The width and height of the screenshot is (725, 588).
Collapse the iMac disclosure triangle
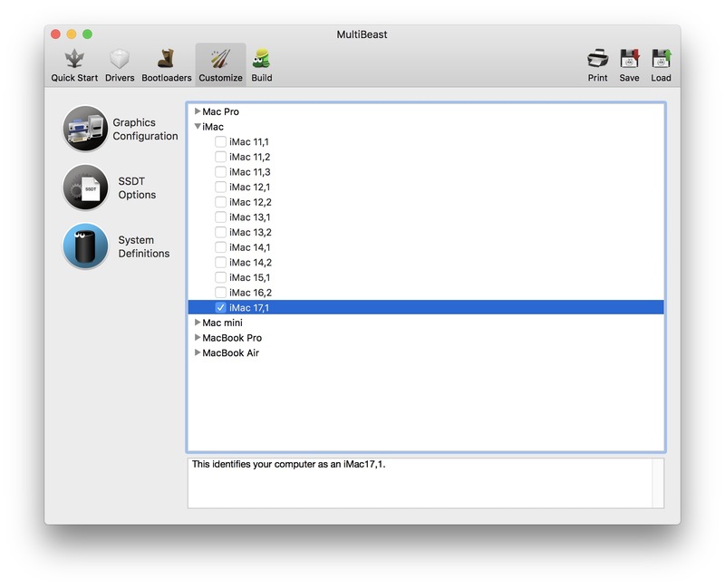click(x=198, y=126)
